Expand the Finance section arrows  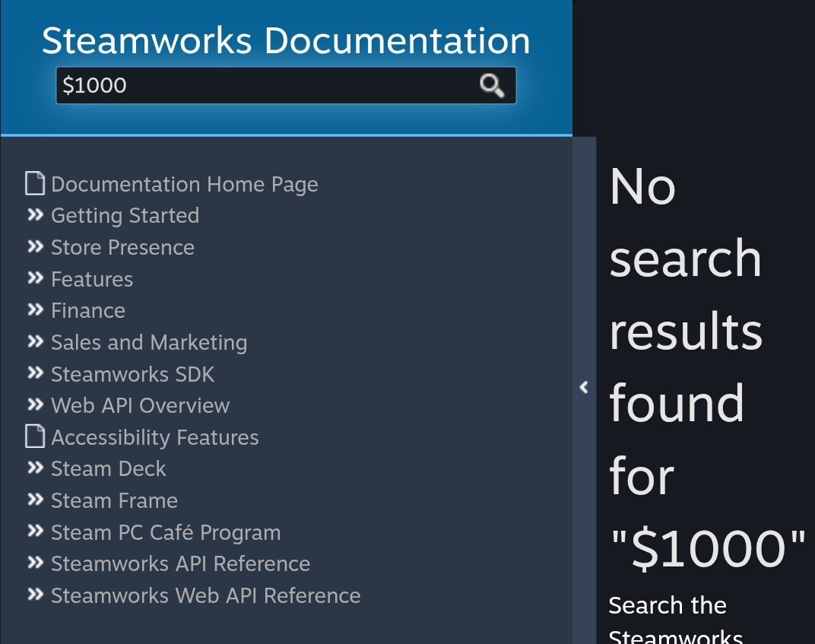pos(35,309)
